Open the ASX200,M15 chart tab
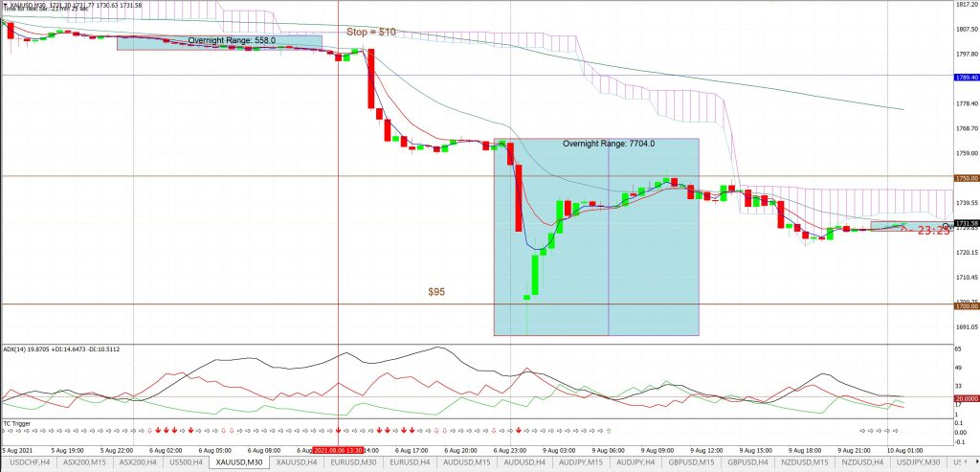This screenshot has height=472, width=980. point(84,462)
